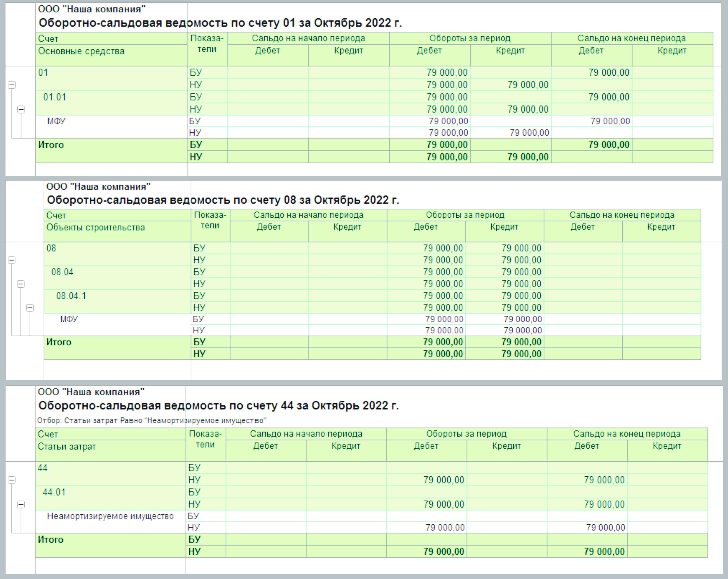Select account 44.01 НУ closing debit balance
Viewport: 728px width, 579px height.
587,505
